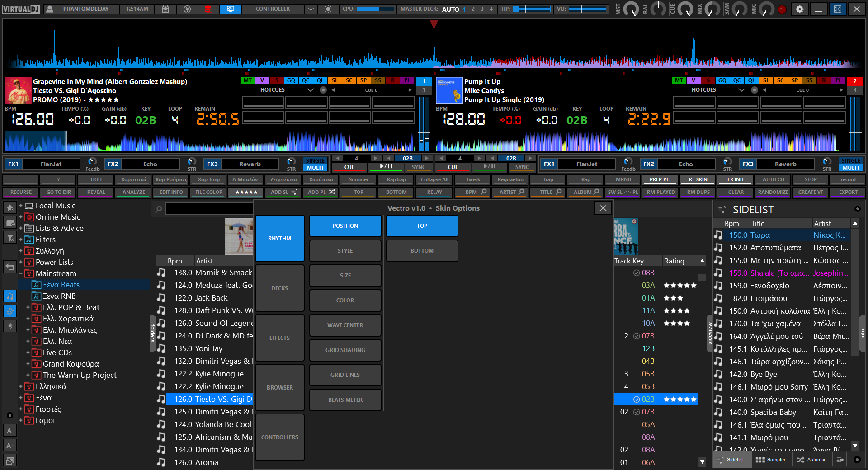Open the calendar icon next to clock
Screen dimensions: 868x470
pos(165,9)
